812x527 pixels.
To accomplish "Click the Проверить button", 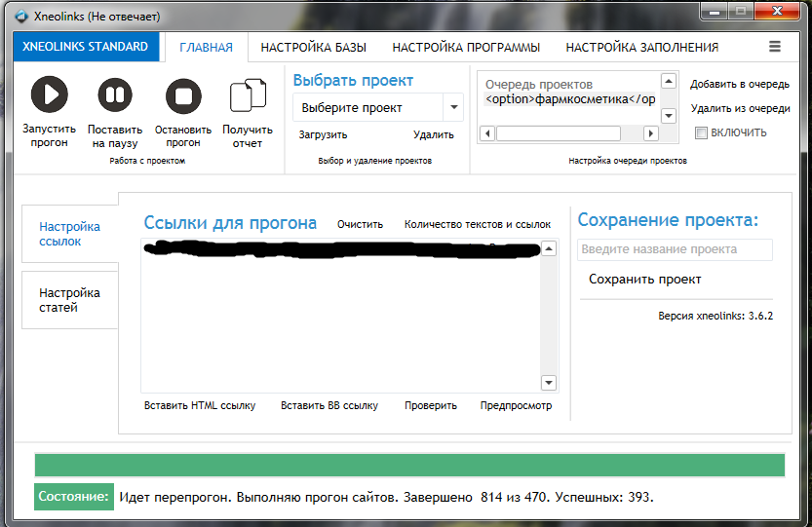I will [x=431, y=405].
